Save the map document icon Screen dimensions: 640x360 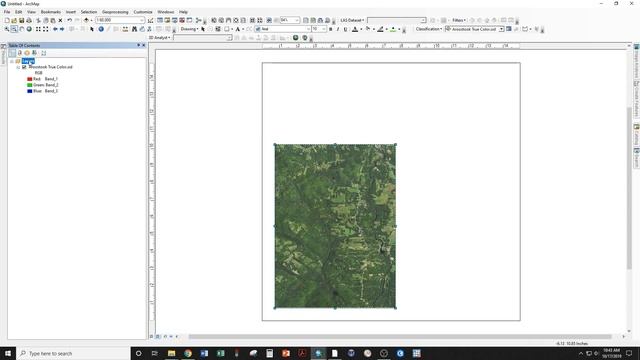coord(22,20)
